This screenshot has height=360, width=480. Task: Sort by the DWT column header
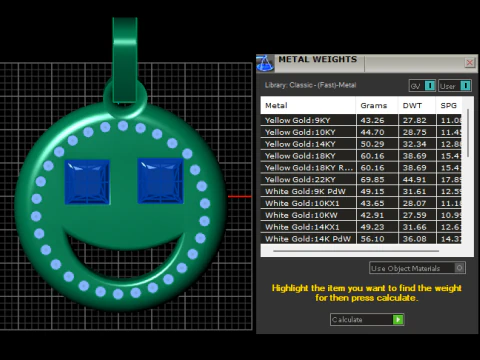[x=417, y=105]
